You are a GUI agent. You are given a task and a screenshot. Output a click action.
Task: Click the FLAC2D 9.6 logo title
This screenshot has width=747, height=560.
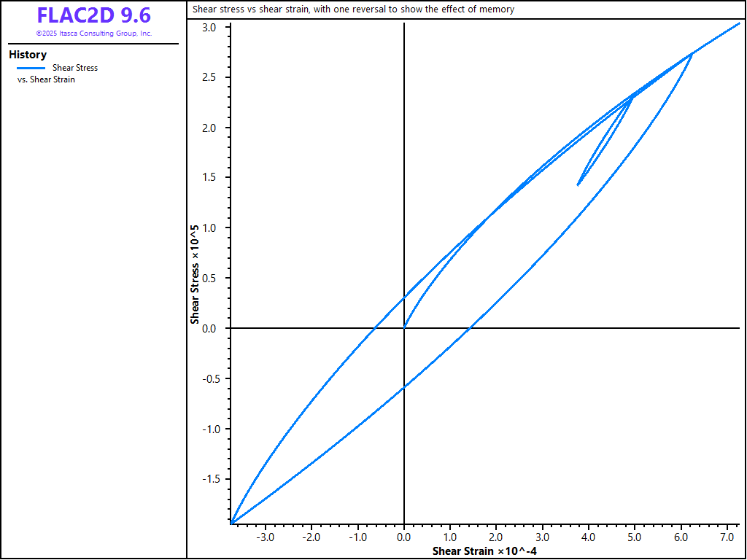point(93,16)
